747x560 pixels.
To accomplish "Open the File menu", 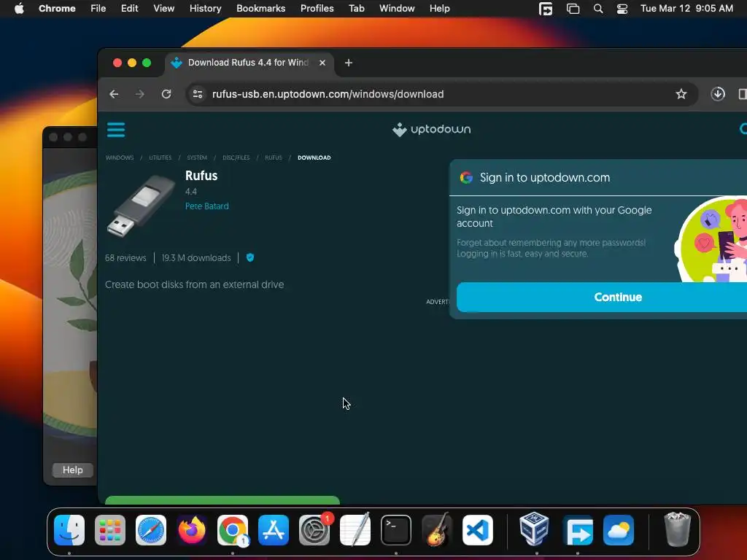I will [x=98, y=9].
